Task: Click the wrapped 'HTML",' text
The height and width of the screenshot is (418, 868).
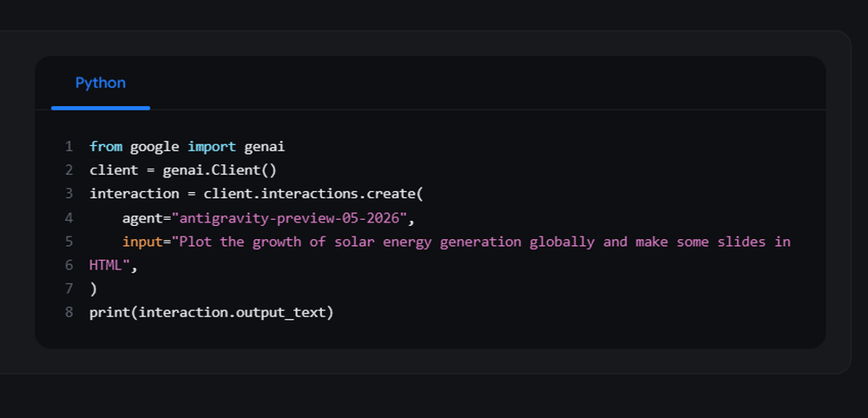Action: [113, 266]
